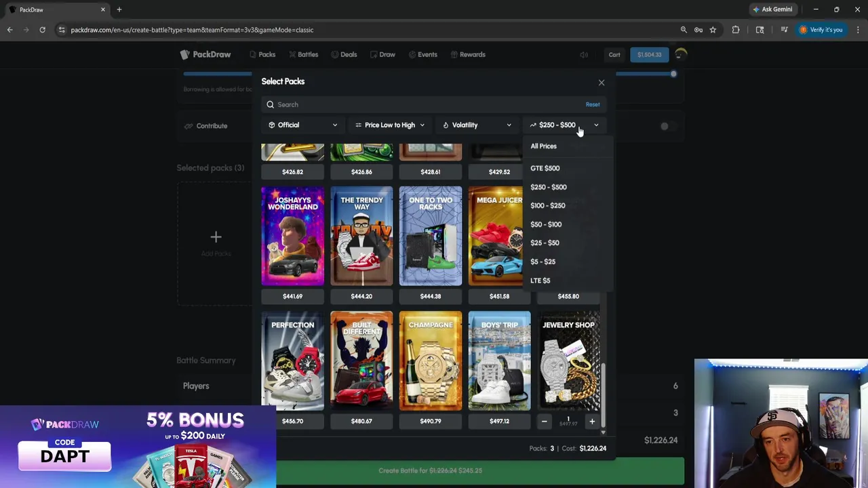Click the zoom magnifier icon in address bar

[684, 30]
